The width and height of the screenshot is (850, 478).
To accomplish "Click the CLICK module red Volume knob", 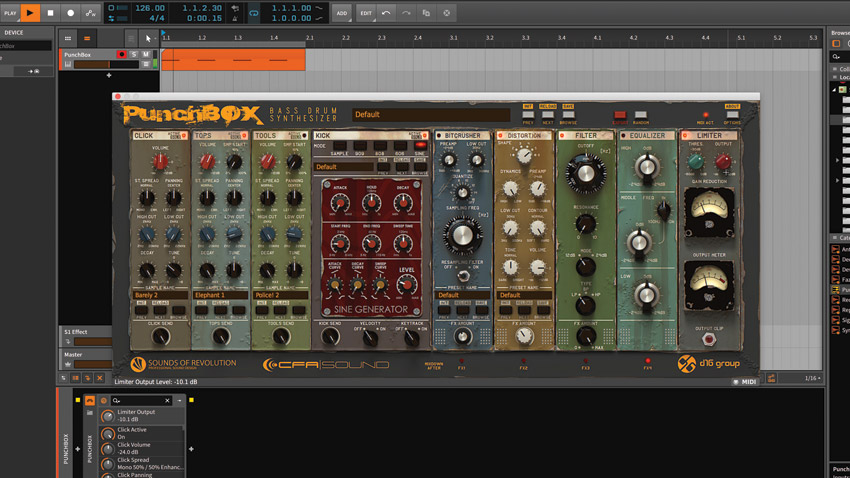I will click(160, 162).
